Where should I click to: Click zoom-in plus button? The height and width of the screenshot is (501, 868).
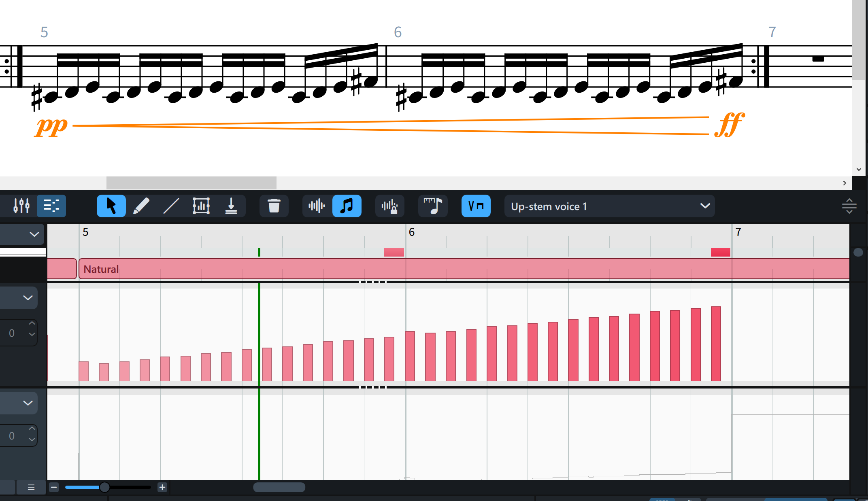[x=162, y=487]
